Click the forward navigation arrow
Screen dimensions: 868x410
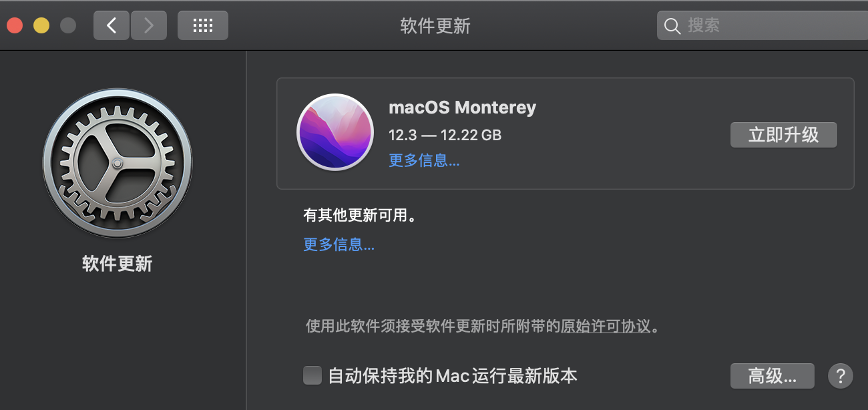pyautogui.click(x=148, y=25)
